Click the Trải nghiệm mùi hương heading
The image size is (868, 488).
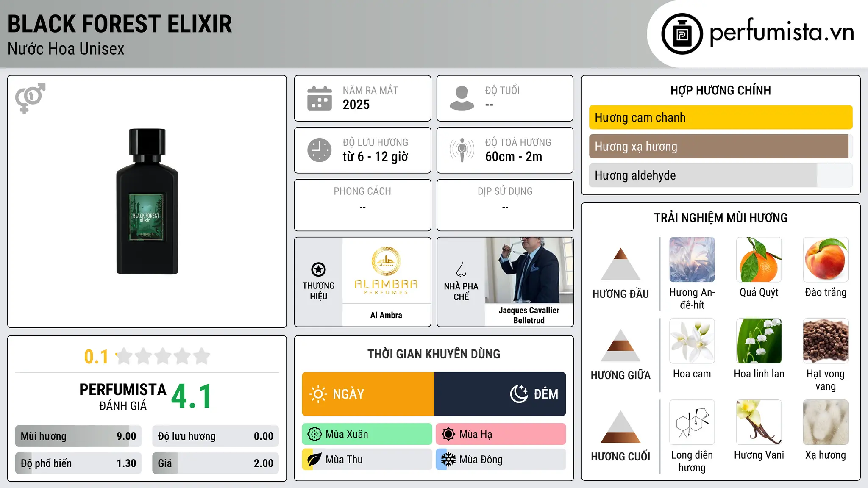point(721,218)
